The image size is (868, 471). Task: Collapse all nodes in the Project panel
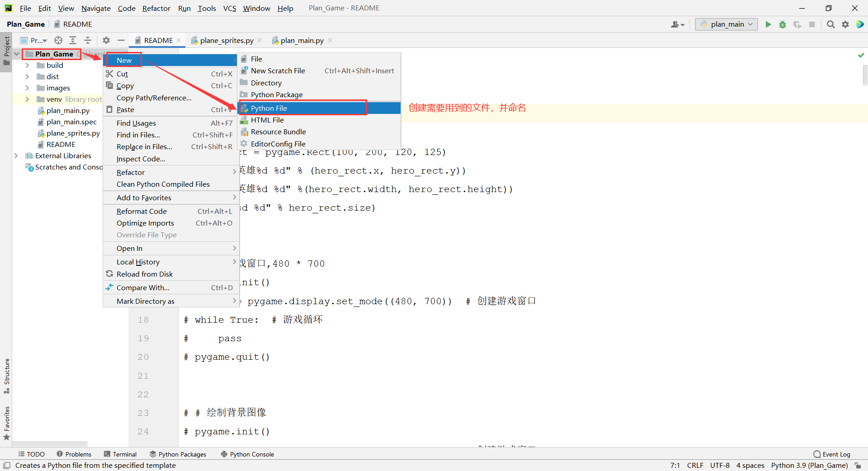point(88,40)
